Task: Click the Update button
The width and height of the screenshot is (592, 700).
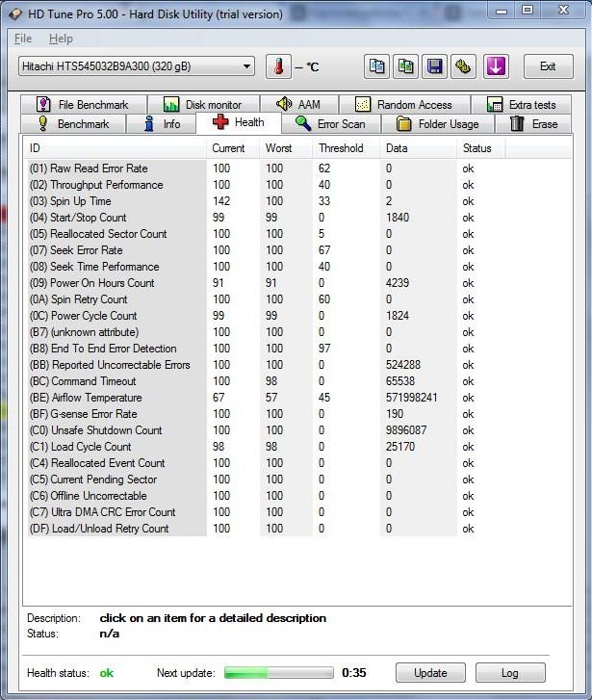Action: (x=430, y=673)
